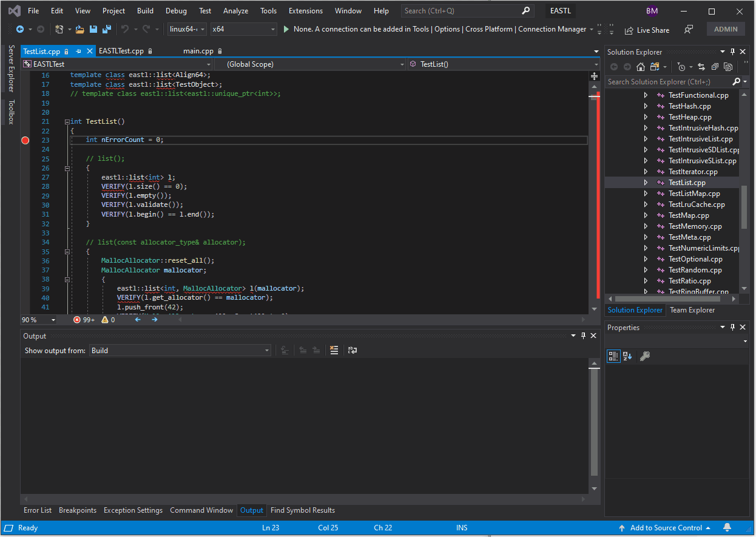Pin the Output window with the pin icon
The image size is (756, 537).
(x=583, y=336)
